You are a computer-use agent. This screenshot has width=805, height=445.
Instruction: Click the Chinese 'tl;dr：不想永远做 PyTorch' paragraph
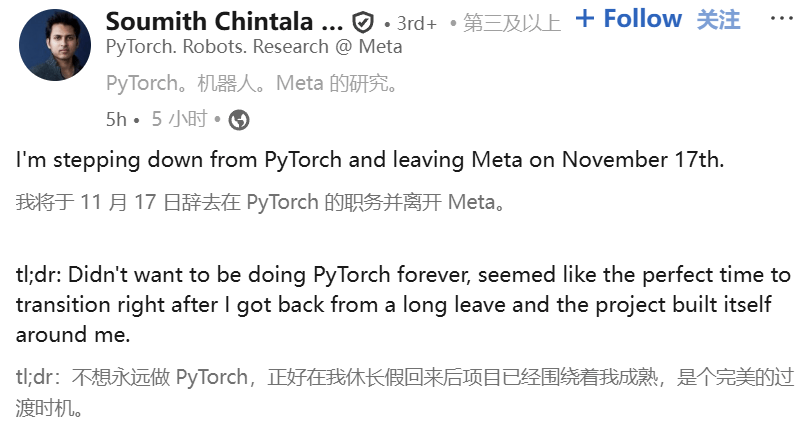tap(400, 392)
